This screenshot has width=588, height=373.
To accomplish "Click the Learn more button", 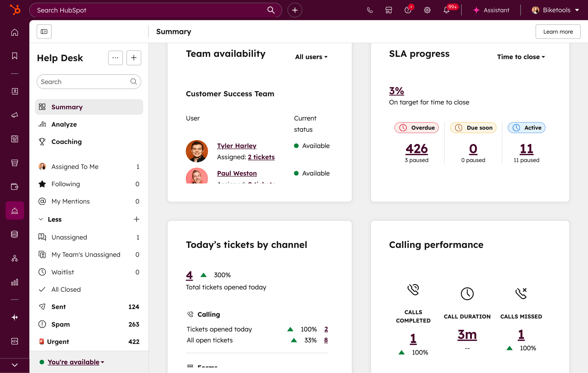I will 558,31.
